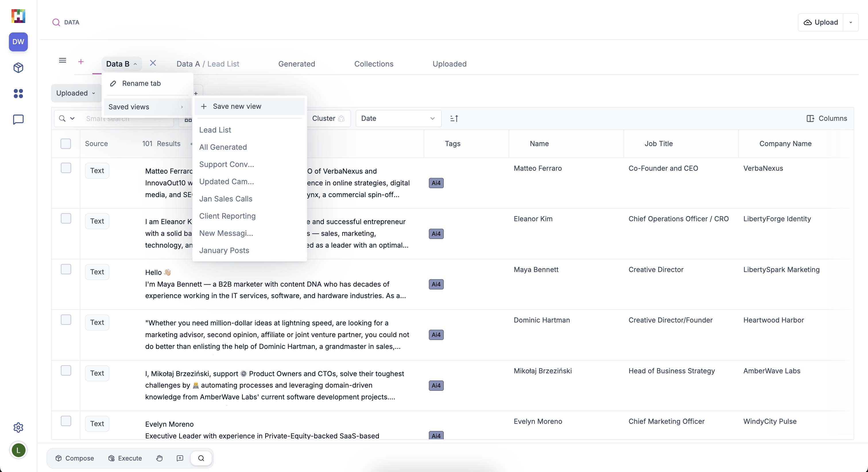Image resolution: width=868 pixels, height=472 pixels.
Task: Check the Matteo Ferraro row checkbox
Action: (66, 168)
